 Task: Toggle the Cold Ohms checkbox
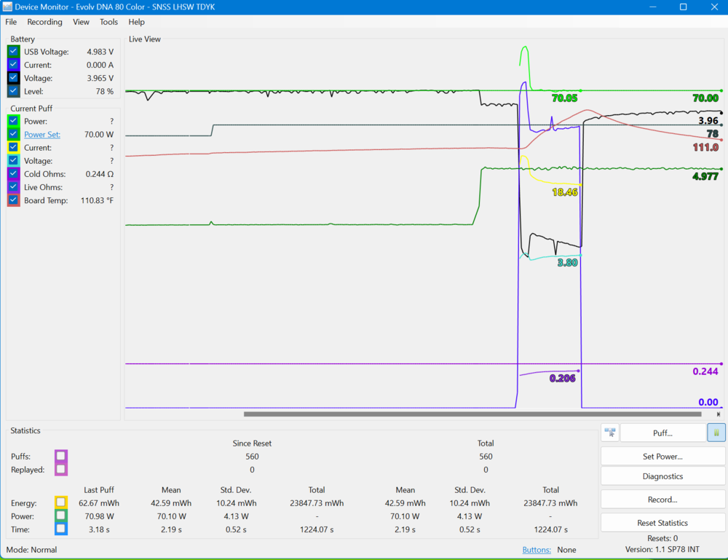point(13,173)
